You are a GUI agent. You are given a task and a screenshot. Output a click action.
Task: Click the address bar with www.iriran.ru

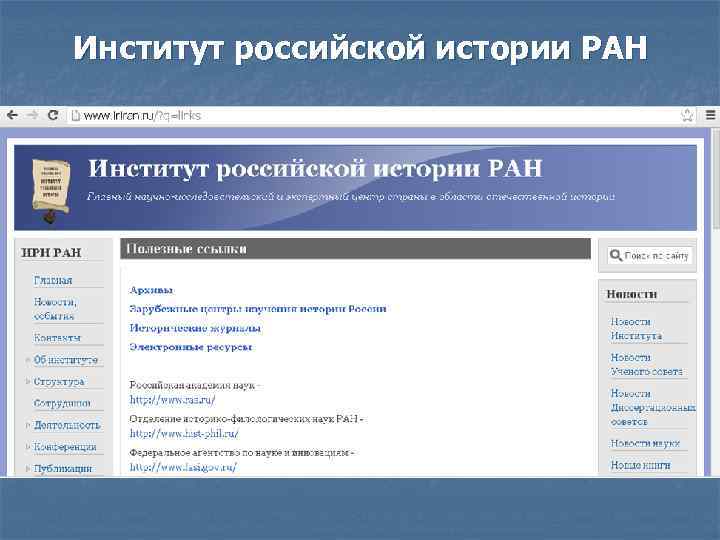click(x=382, y=115)
